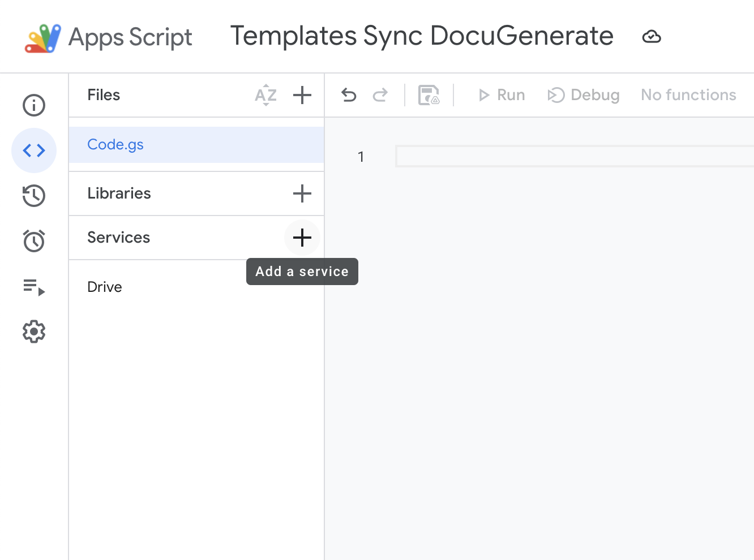Start Debug on the script
The image size is (754, 560).
click(x=584, y=95)
